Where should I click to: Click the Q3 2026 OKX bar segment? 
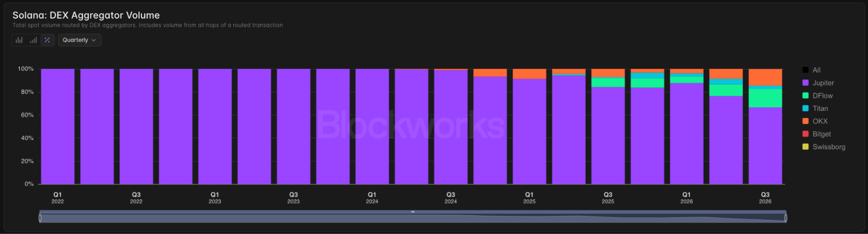pos(765,77)
